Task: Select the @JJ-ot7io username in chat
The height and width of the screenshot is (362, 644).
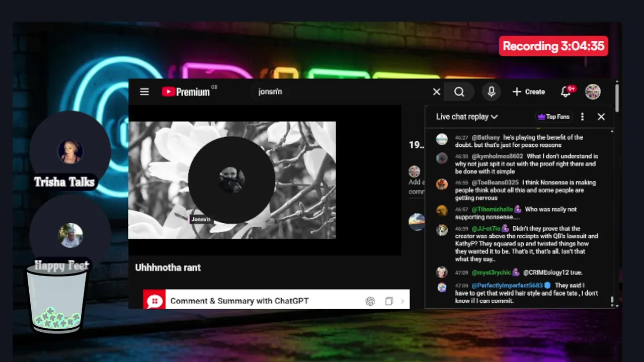Action: pos(486,228)
